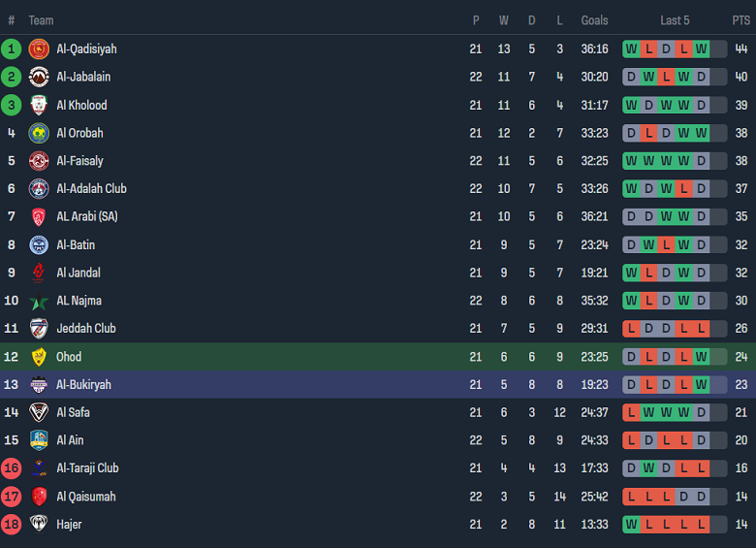Open the Al Qaisumah red crest
The width and height of the screenshot is (756, 548).
point(39,497)
